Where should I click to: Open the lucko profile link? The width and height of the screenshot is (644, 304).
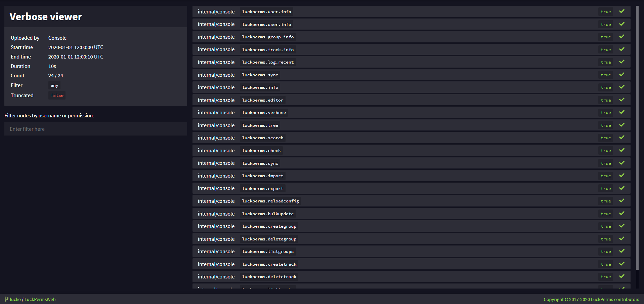click(x=15, y=299)
